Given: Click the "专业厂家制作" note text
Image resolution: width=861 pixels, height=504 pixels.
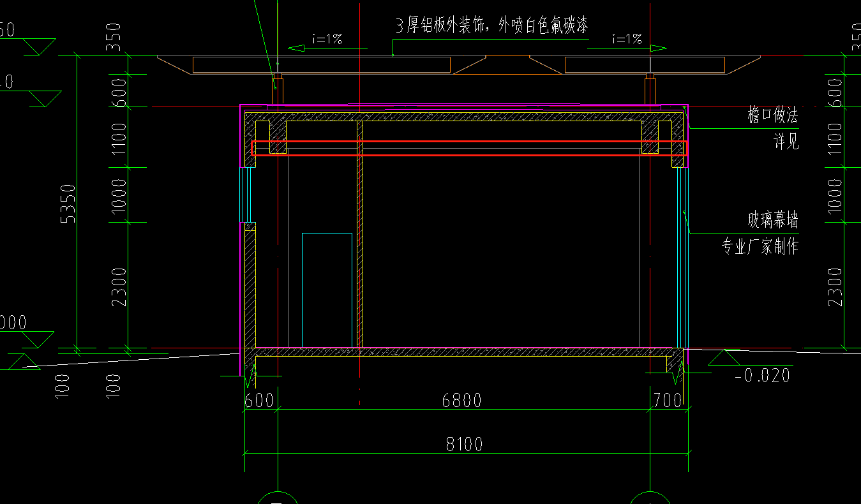Looking at the screenshot, I should pos(760,247).
